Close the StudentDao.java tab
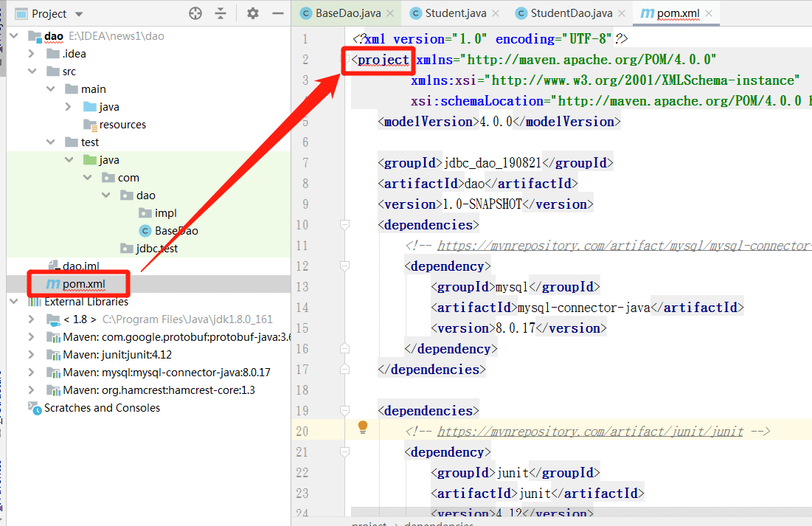 (x=622, y=13)
